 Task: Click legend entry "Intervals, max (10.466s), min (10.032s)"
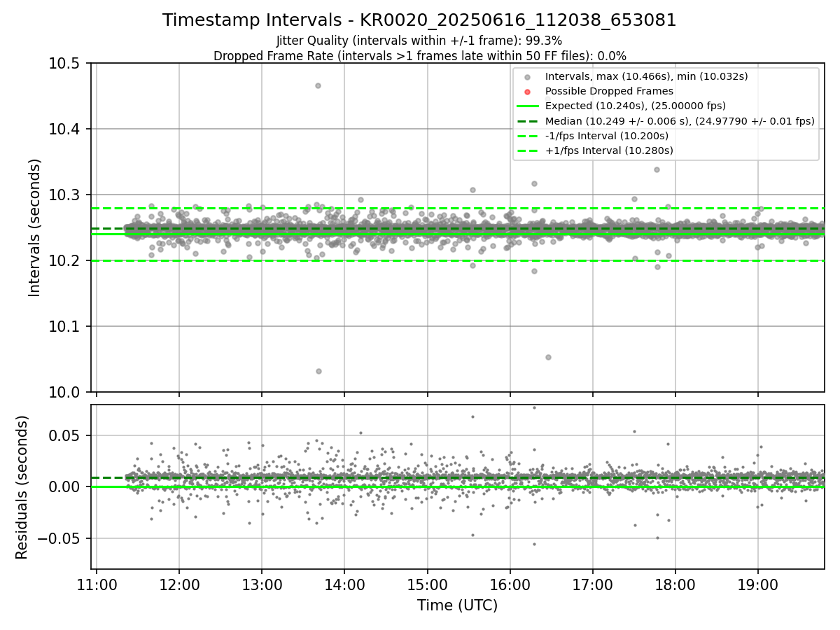click(x=647, y=77)
